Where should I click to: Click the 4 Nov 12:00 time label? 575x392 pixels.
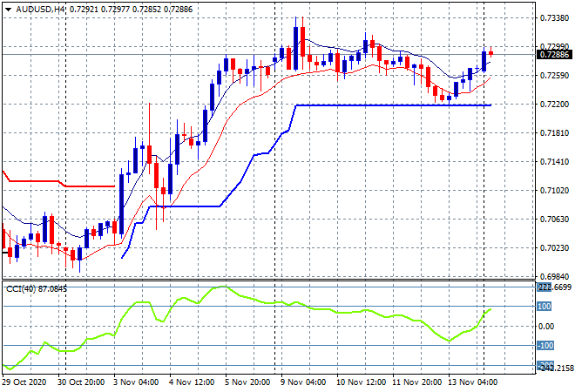click(x=192, y=382)
